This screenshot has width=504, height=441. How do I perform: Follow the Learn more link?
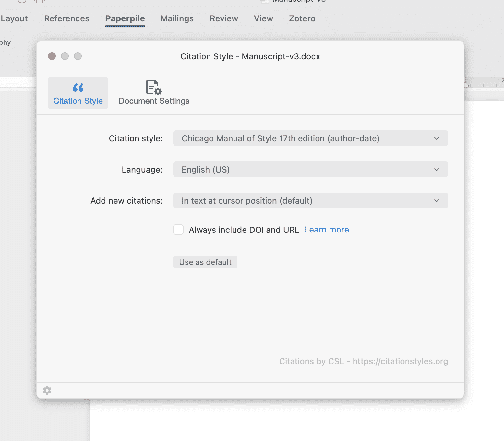327,230
